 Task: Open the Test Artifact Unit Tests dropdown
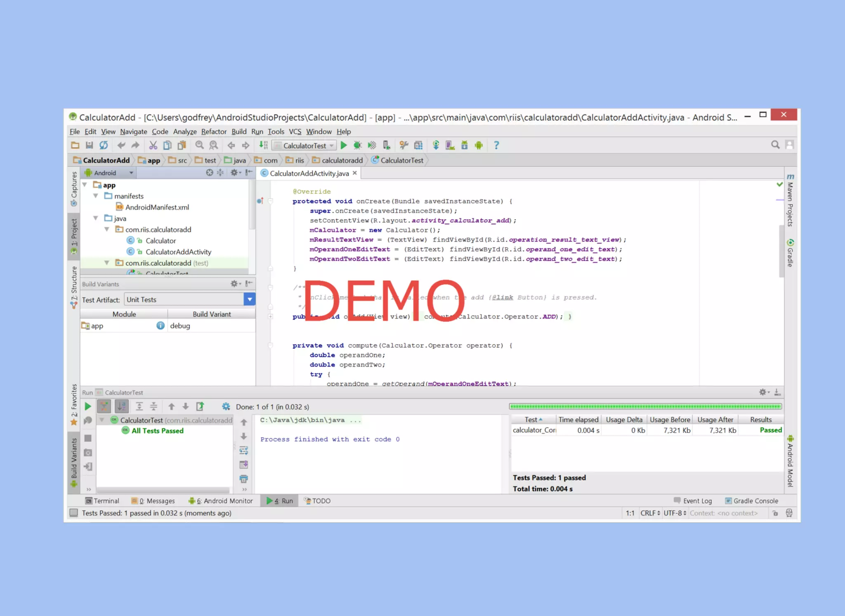249,299
